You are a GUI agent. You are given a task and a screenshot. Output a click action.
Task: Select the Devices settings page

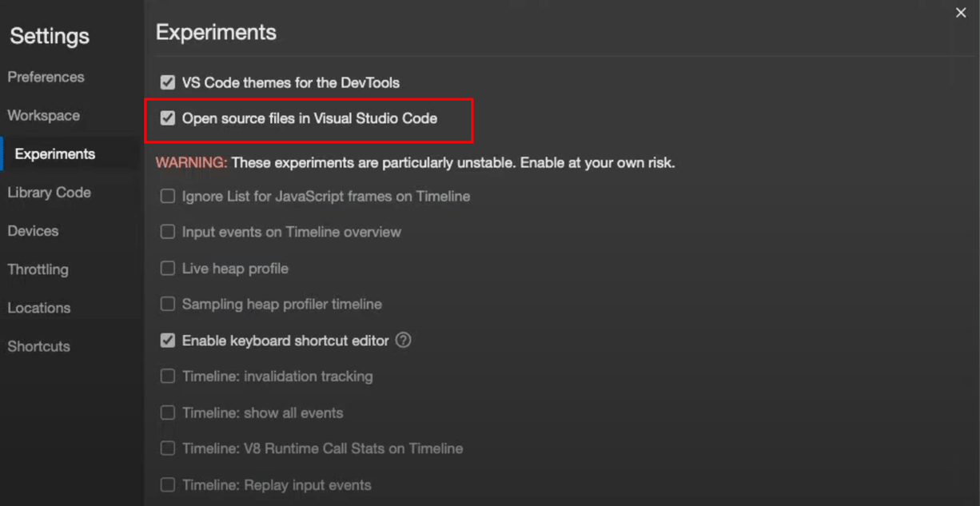tap(33, 230)
